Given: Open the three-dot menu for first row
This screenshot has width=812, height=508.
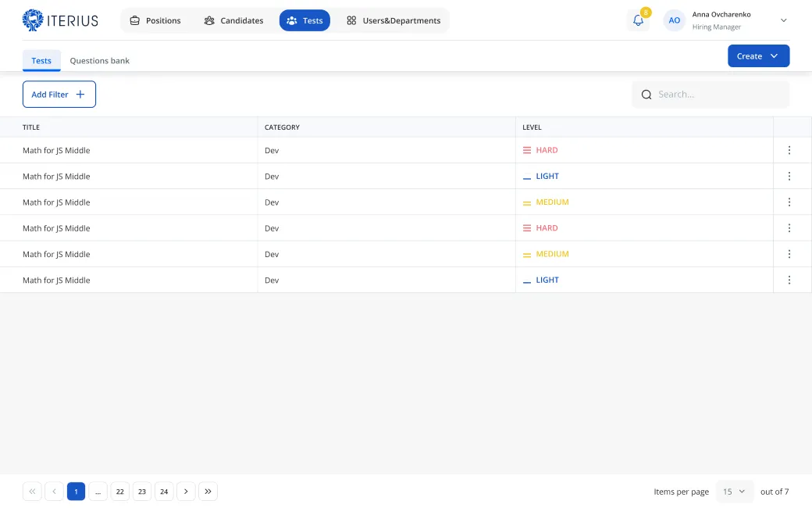Looking at the screenshot, I should pos(789,150).
